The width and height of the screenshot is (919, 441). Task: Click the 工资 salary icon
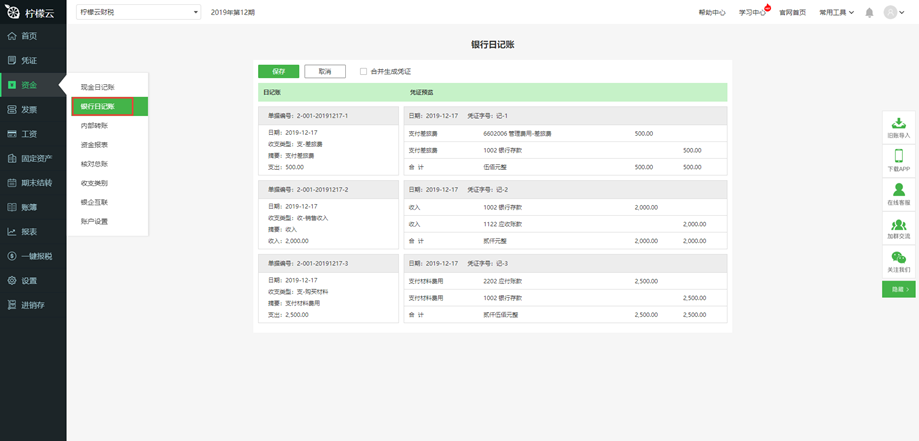click(x=12, y=134)
